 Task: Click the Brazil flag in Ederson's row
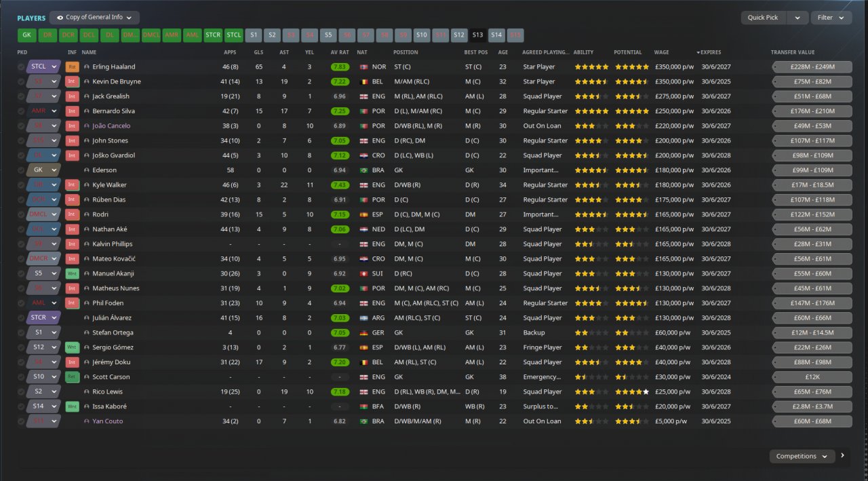(x=363, y=170)
